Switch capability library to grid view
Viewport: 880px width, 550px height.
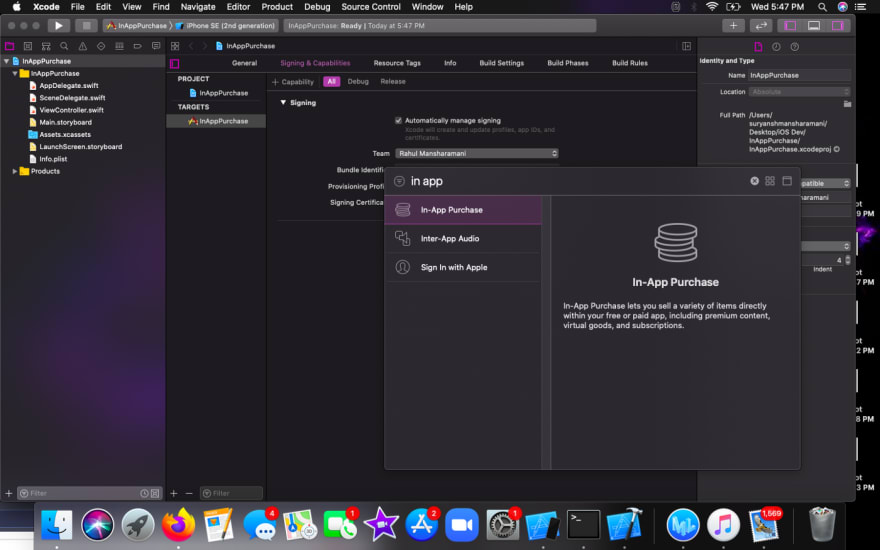click(770, 181)
